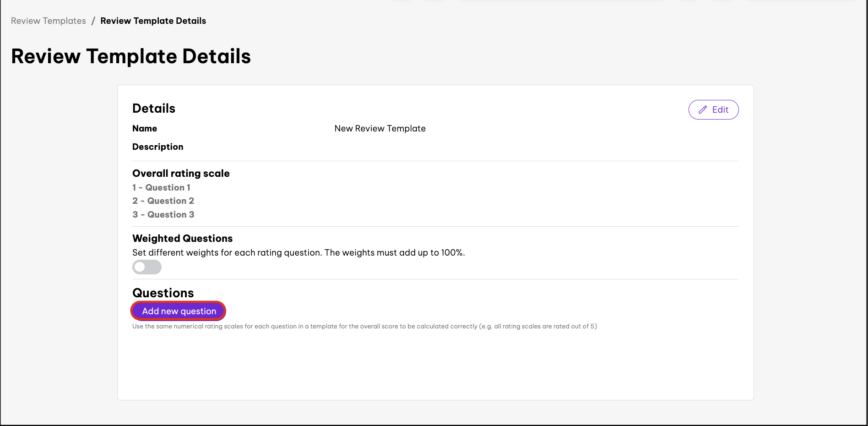Click the Description field label

157,147
